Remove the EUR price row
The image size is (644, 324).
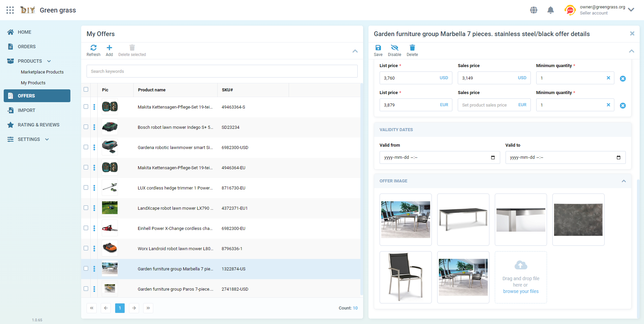(x=623, y=106)
